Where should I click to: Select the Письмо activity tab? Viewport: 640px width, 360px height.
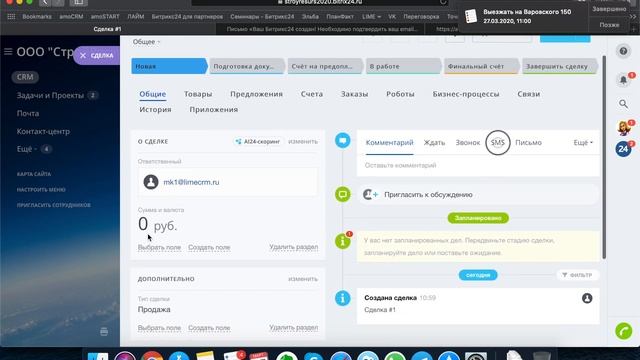(x=528, y=142)
